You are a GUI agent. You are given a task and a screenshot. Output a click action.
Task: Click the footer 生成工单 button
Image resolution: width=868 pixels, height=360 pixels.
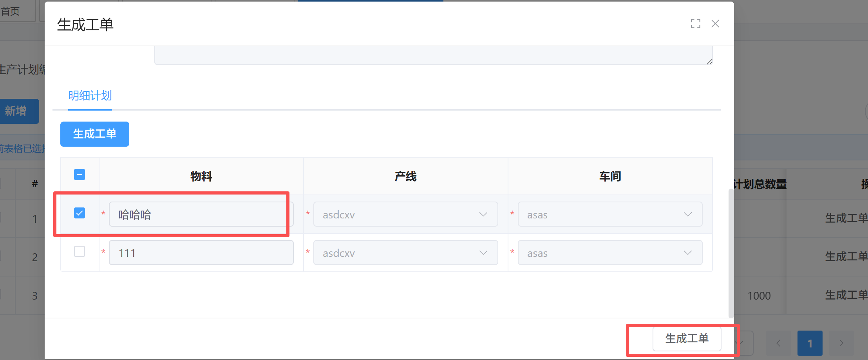(x=687, y=338)
